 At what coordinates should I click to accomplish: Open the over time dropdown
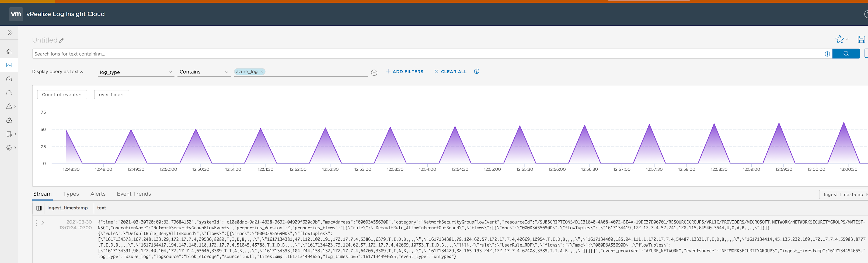(x=111, y=94)
